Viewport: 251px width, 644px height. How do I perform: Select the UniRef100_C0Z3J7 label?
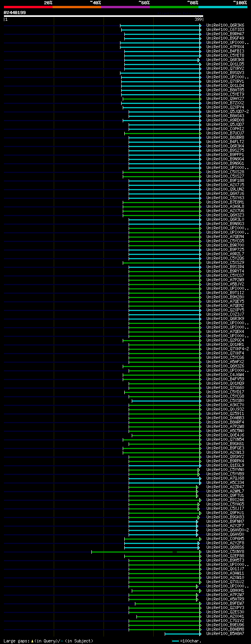225,314
